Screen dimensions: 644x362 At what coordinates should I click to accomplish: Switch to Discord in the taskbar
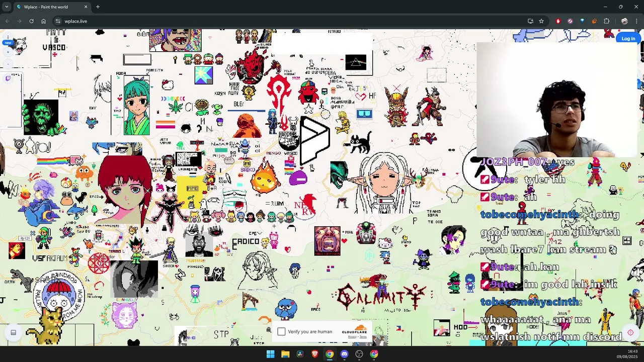click(344, 354)
